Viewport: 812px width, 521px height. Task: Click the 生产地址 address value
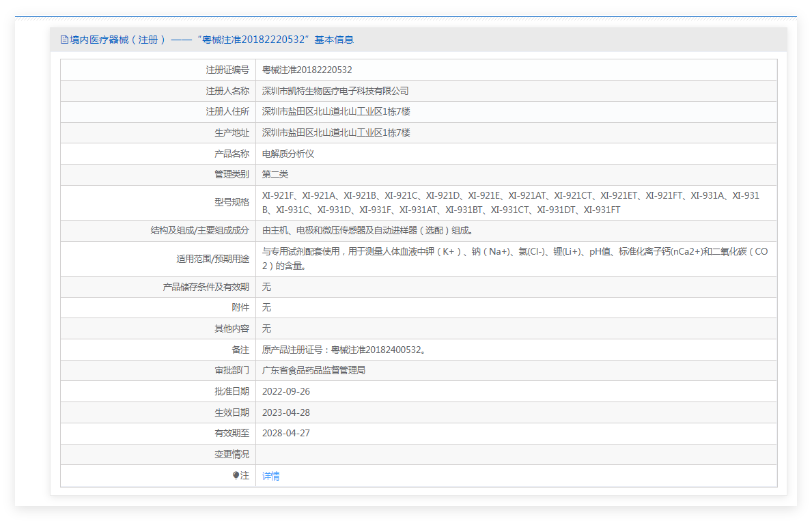tap(336, 133)
